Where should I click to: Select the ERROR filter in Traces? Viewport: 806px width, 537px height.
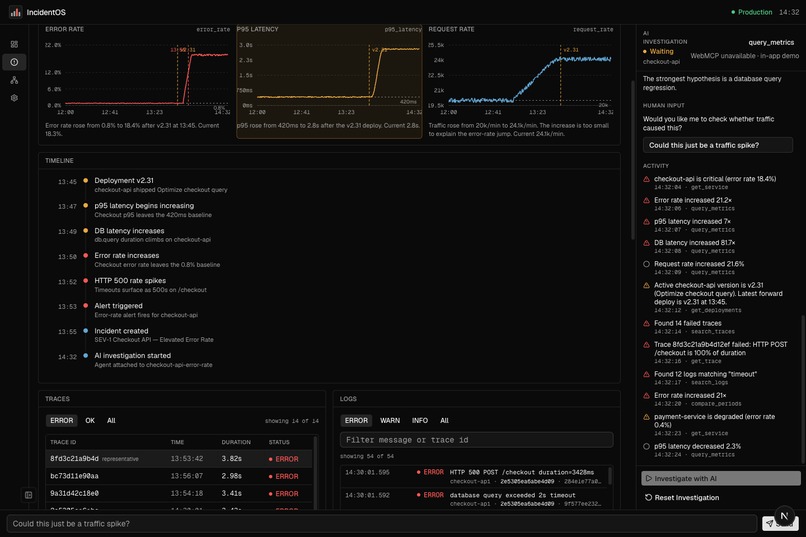click(62, 420)
